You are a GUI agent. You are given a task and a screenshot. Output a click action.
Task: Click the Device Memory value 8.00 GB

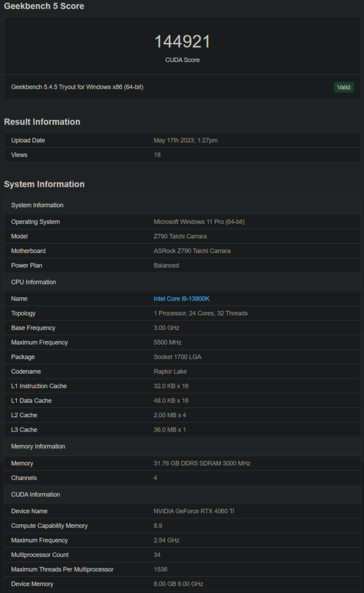click(178, 584)
